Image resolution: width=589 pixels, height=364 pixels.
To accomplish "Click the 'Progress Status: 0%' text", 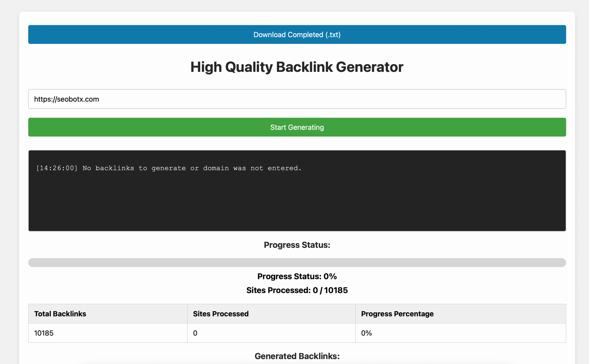I will click(x=297, y=276).
